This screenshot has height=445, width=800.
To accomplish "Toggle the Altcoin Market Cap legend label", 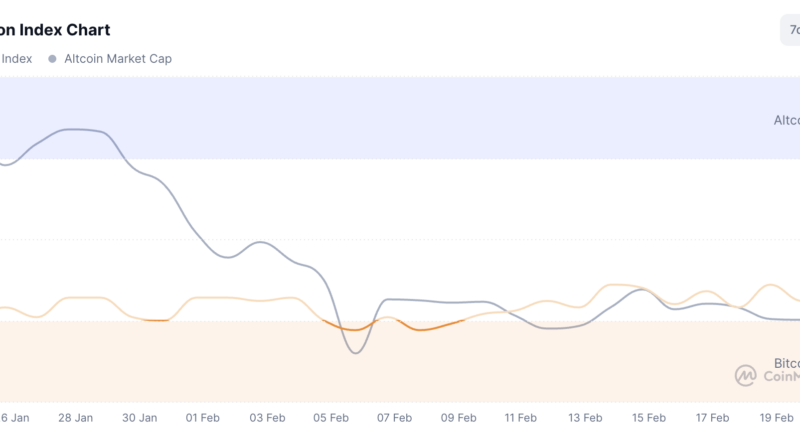I will [x=118, y=59].
